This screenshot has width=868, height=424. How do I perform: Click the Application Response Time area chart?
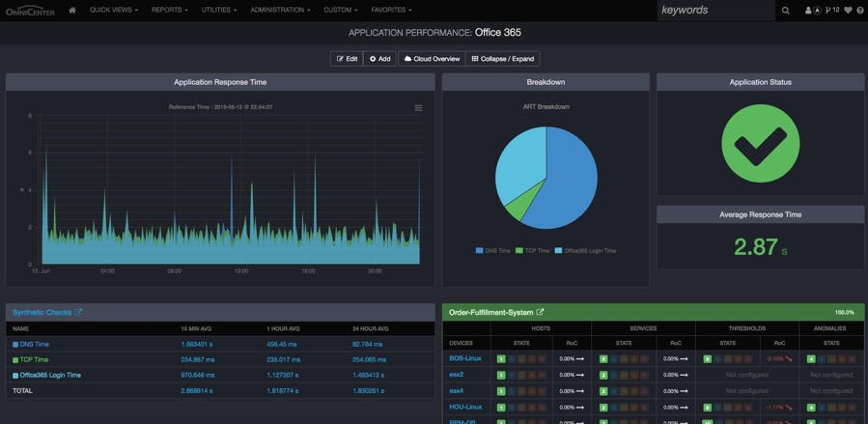click(x=230, y=190)
